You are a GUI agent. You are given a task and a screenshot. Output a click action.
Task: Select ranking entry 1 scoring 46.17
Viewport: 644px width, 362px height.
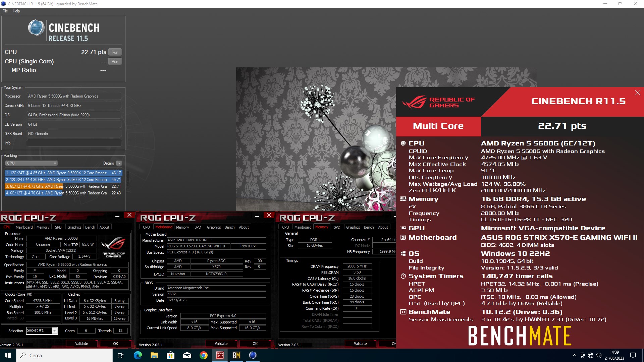pos(63,173)
